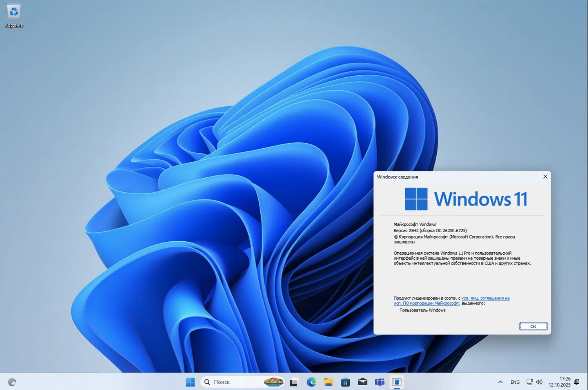The width and height of the screenshot is (588, 390).
Task: Open File Explorer from the taskbar
Action: 328,382
